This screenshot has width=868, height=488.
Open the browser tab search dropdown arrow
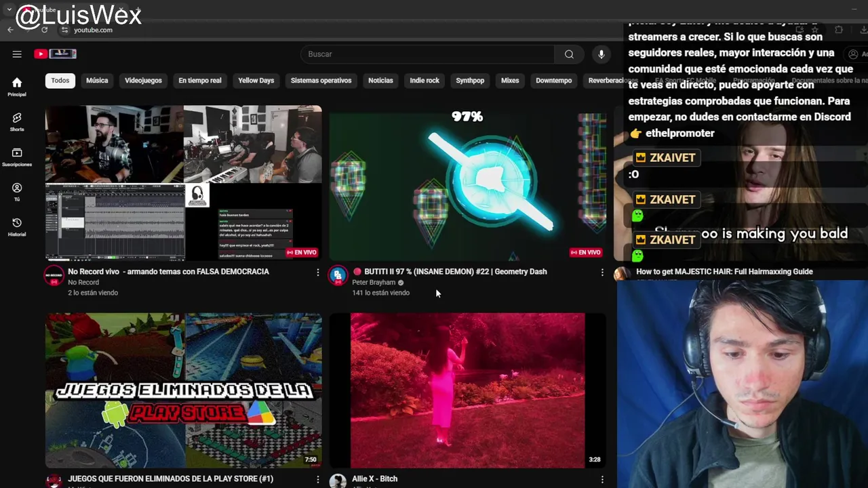(9, 9)
